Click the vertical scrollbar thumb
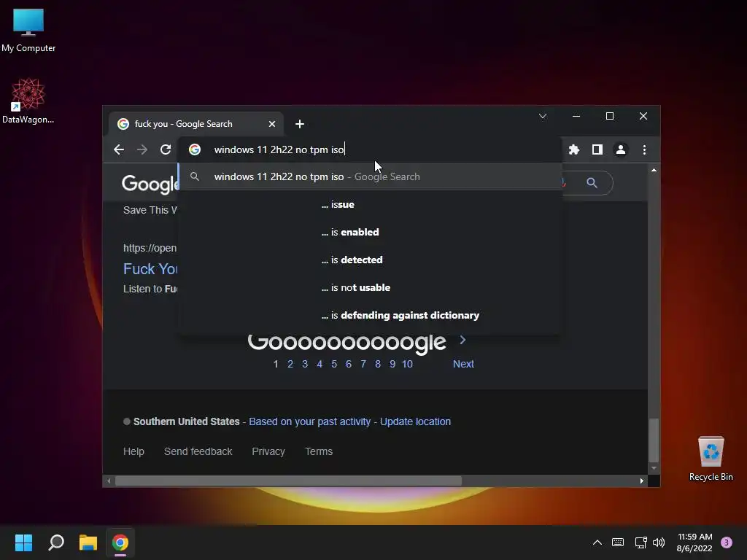The height and width of the screenshot is (560, 747). [x=654, y=440]
